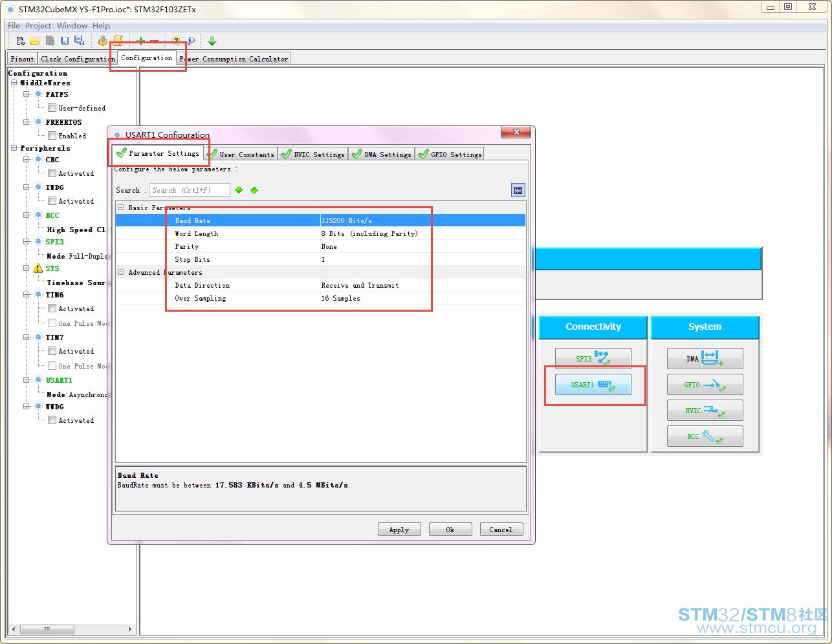Activate the IWDG peripheral checkbox

52,201
